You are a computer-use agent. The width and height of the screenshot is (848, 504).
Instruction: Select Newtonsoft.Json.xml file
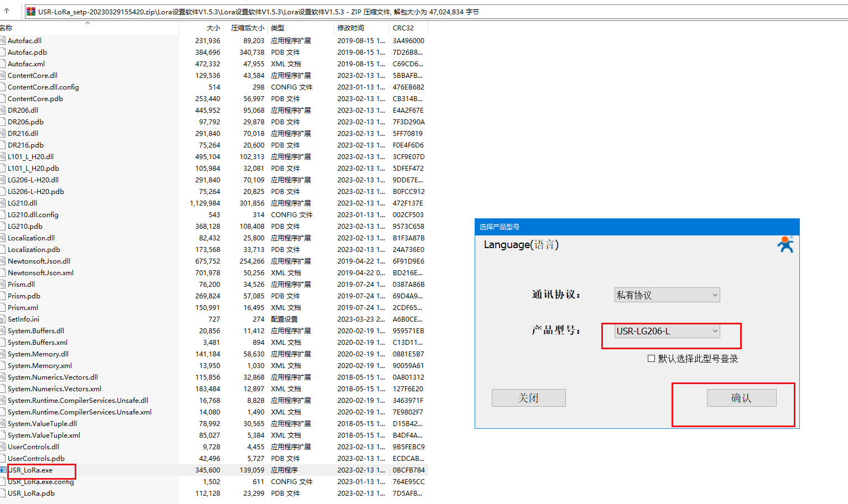coord(40,273)
